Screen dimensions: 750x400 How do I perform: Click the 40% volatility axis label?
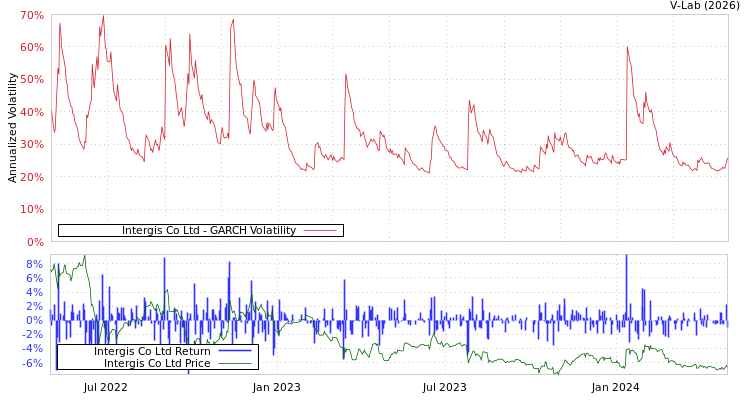[32, 113]
